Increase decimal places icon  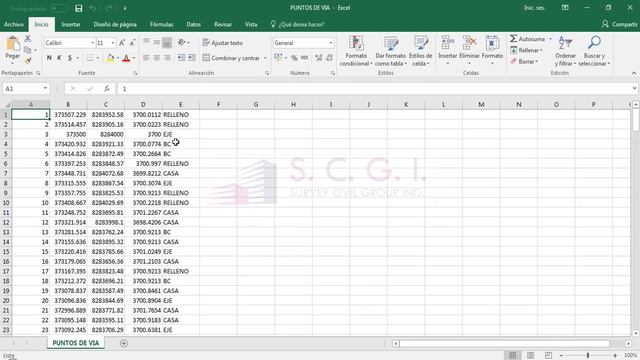click(x=319, y=58)
